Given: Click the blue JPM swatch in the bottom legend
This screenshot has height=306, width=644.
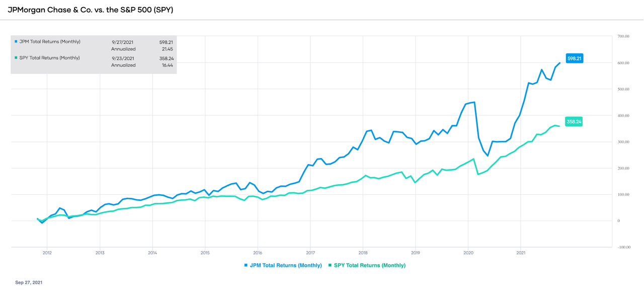Looking at the screenshot, I should tap(246, 265).
